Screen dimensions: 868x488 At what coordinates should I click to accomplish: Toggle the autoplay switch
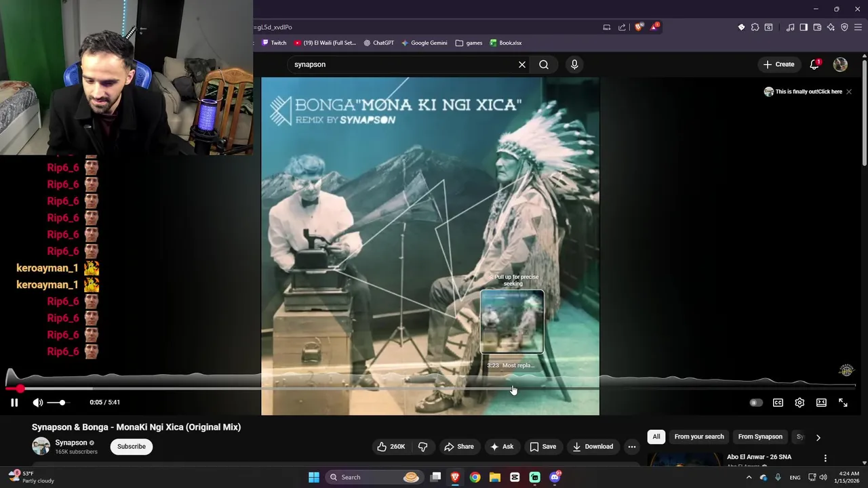[x=755, y=403]
